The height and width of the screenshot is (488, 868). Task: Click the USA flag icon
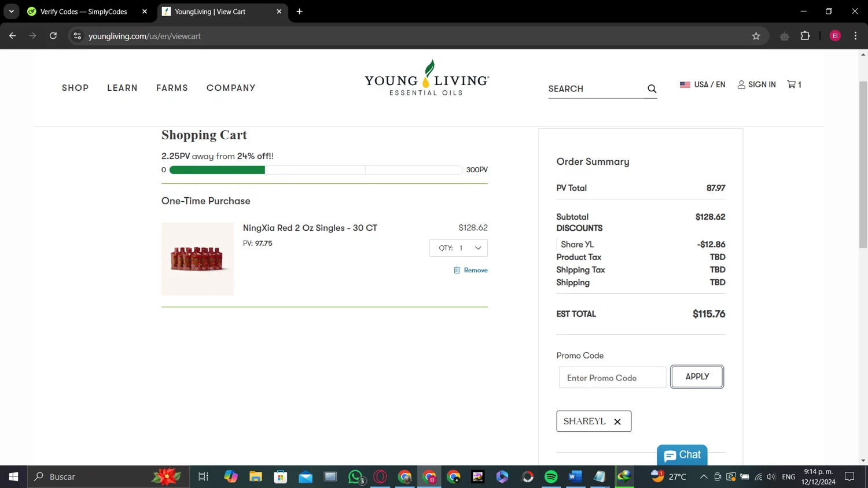[x=685, y=84]
